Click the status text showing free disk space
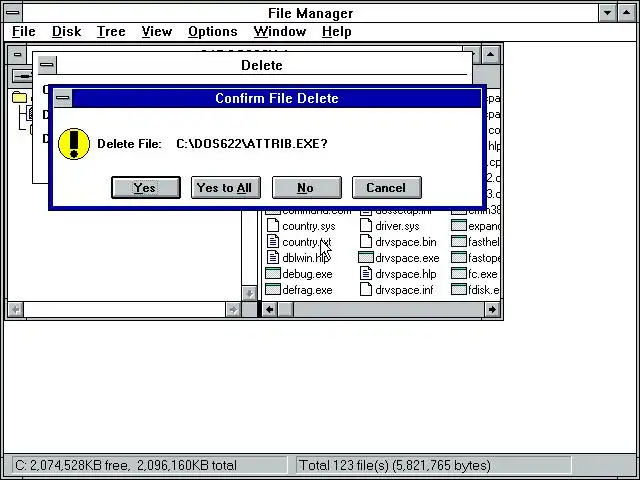 coord(126,465)
